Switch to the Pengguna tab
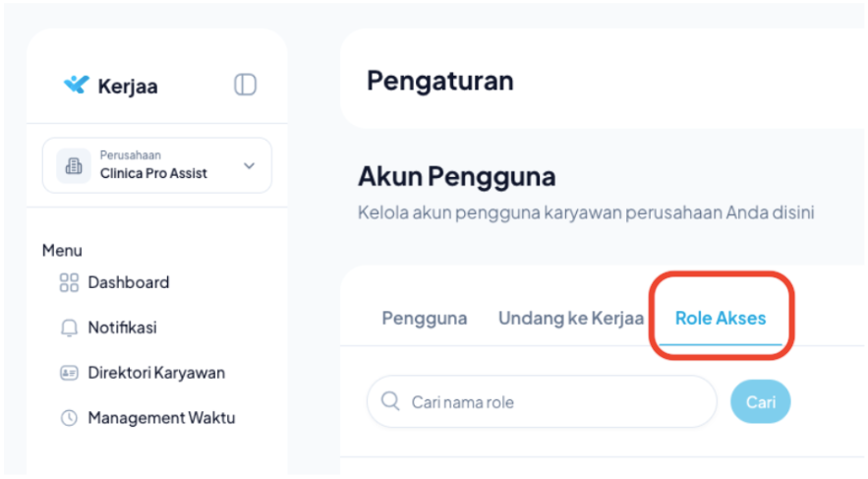The width and height of the screenshot is (868, 479). (x=424, y=319)
